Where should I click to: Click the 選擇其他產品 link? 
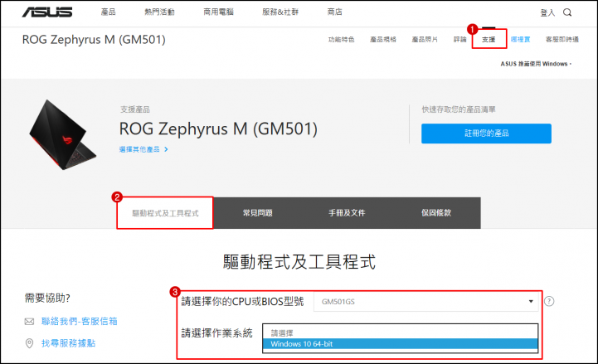pos(143,149)
